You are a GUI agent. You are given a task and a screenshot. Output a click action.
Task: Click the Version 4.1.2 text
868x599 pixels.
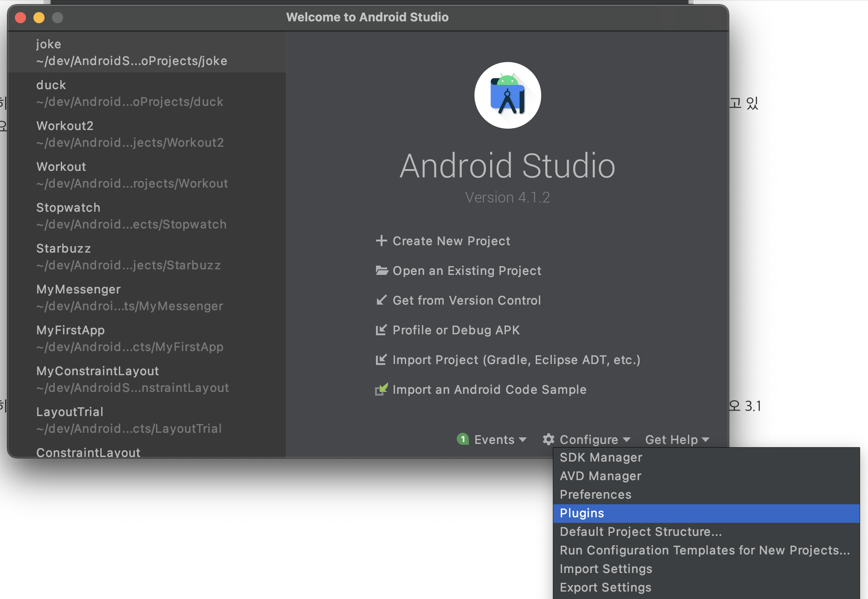(x=507, y=197)
